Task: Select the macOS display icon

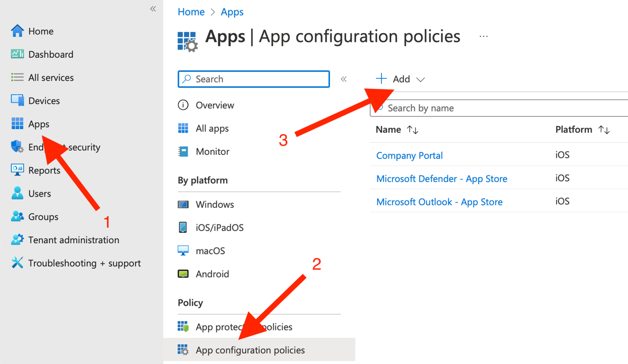Action: click(x=183, y=251)
